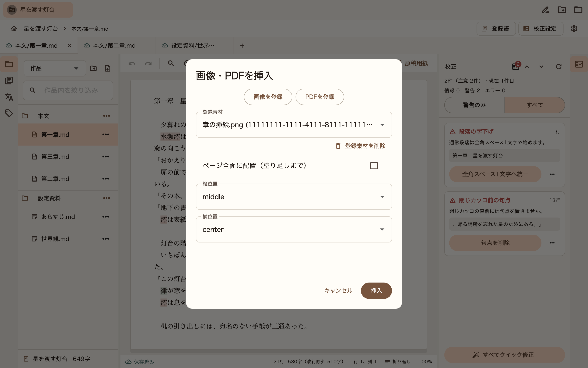Check the ページ全面に配置 checkbox
This screenshot has height=368, width=588.
click(374, 166)
